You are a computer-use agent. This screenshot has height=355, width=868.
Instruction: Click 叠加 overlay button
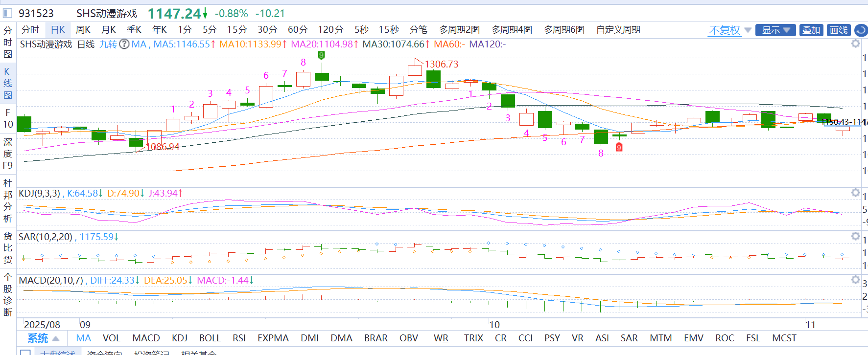click(811, 30)
